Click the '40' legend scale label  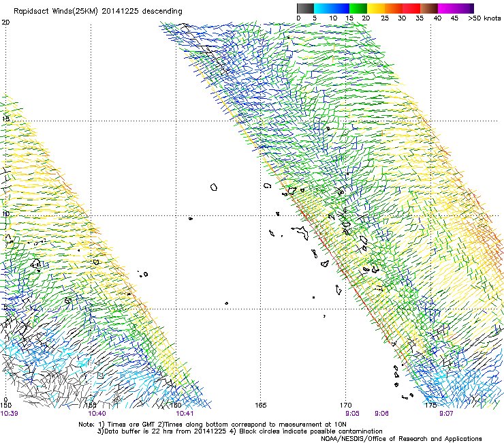(437, 18)
